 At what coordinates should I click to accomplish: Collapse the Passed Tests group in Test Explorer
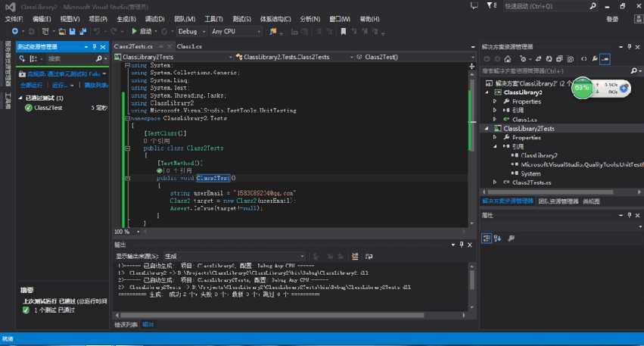[20, 98]
